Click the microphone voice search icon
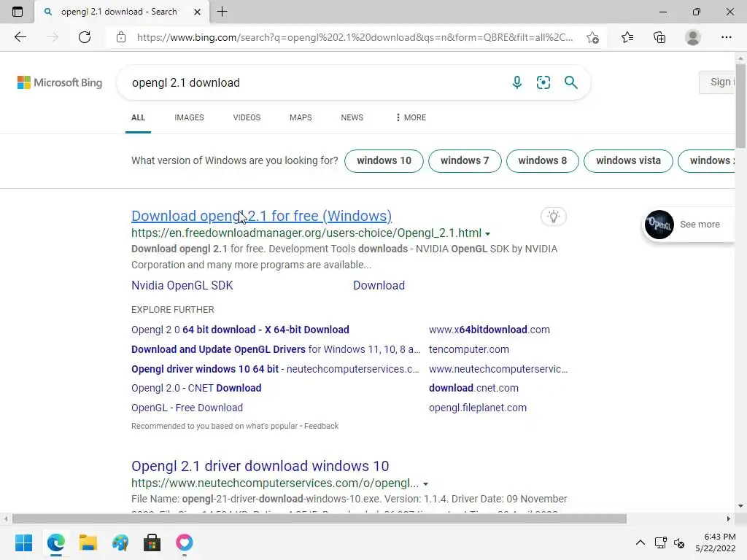The image size is (747, 560). coord(517,82)
